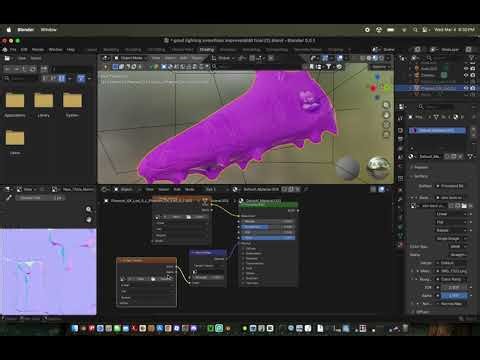Image resolution: width=480 pixels, height=360 pixels.
Task: Open the Blender Render menu
Action: pyautogui.click(x=38, y=49)
